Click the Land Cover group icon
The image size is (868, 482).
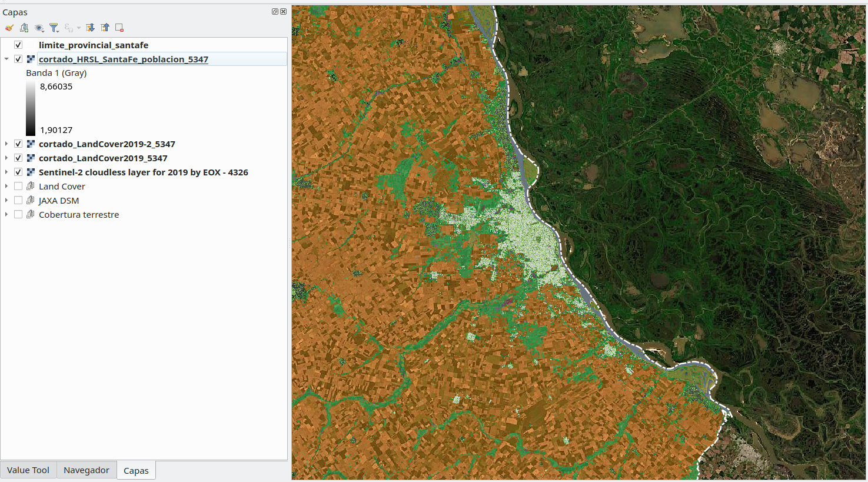pyautogui.click(x=31, y=186)
